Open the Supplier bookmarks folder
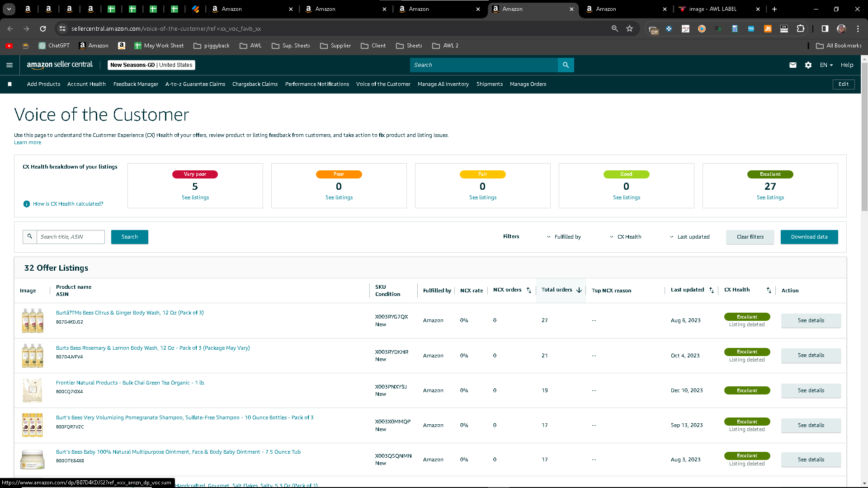The width and height of the screenshot is (868, 488). point(335,46)
